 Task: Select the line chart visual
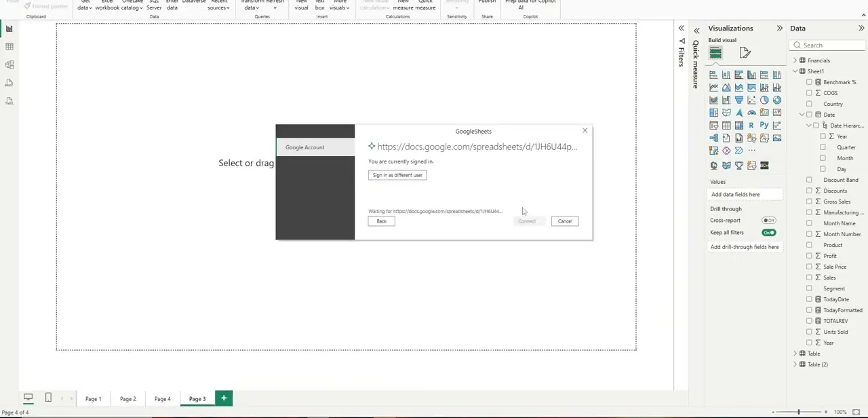click(x=713, y=88)
